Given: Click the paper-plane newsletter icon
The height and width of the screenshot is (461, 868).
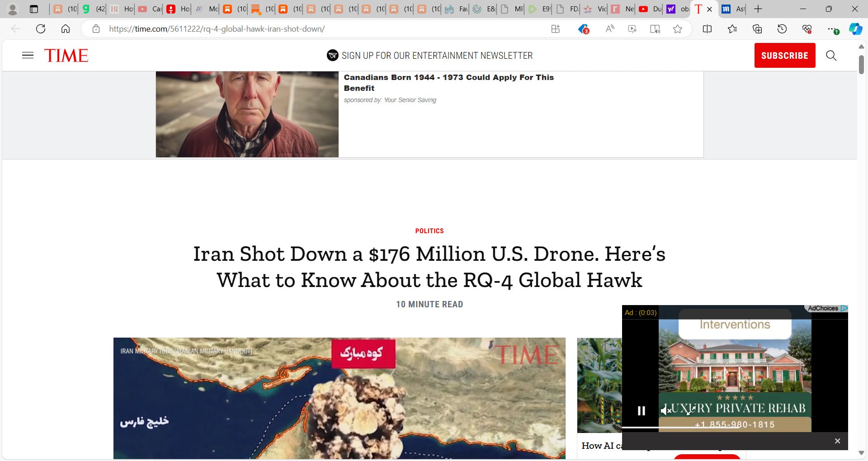Looking at the screenshot, I should click(332, 56).
